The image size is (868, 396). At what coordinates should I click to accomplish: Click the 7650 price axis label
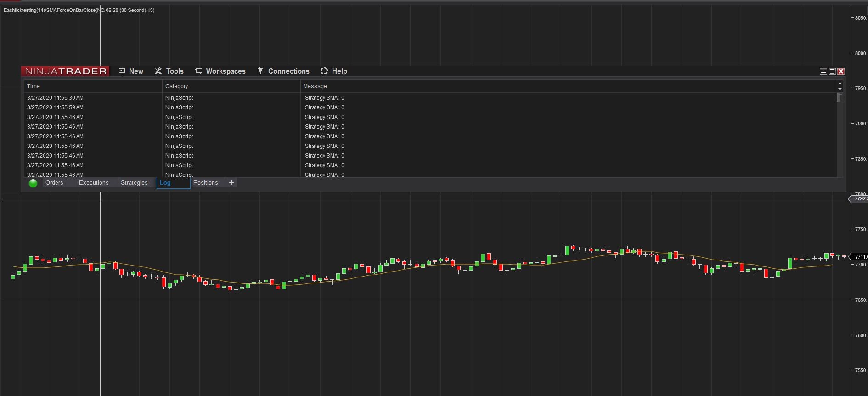[x=861, y=300]
